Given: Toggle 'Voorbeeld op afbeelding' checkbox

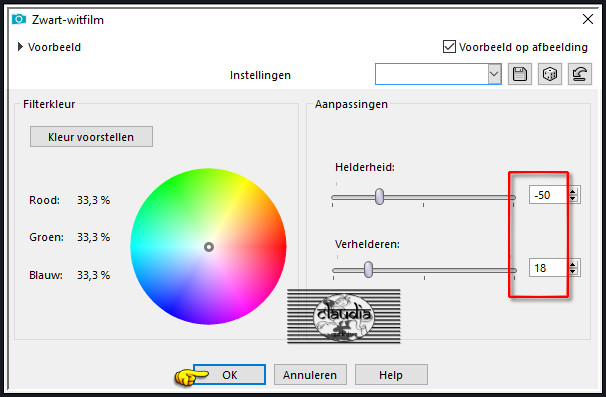Looking at the screenshot, I should coord(449,47).
